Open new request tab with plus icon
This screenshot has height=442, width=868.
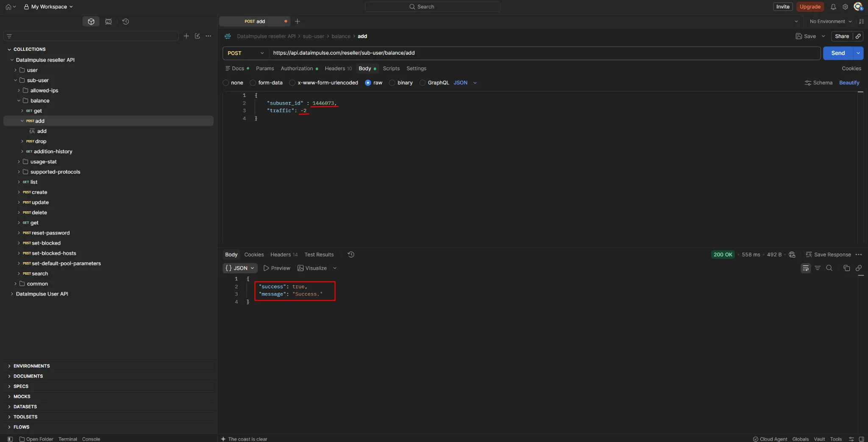[298, 21]
